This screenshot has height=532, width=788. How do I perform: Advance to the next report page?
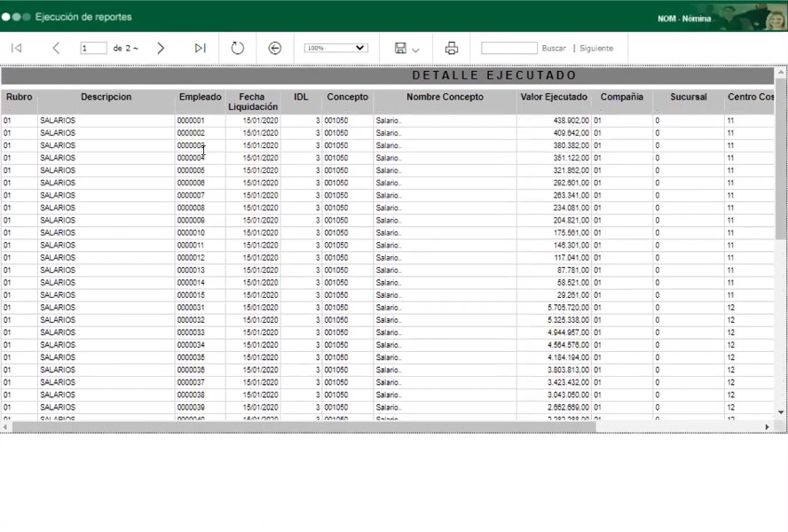coord(161,48)
